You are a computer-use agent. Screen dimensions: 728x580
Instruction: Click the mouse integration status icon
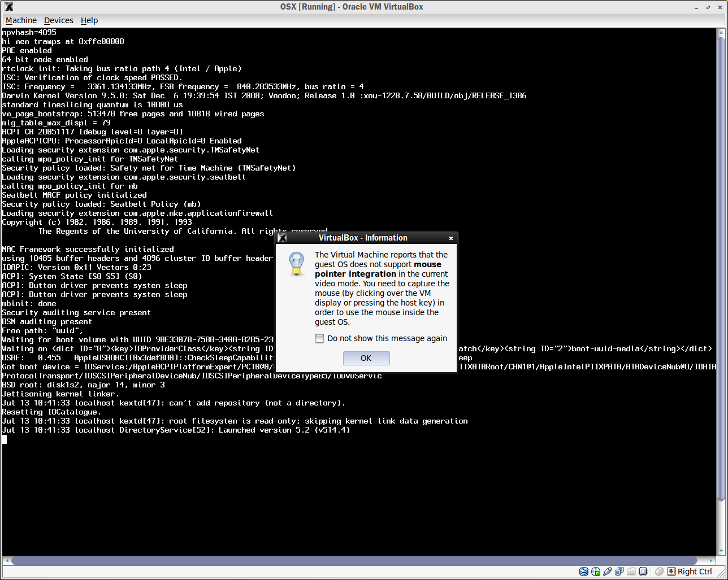tap(659, 572)
